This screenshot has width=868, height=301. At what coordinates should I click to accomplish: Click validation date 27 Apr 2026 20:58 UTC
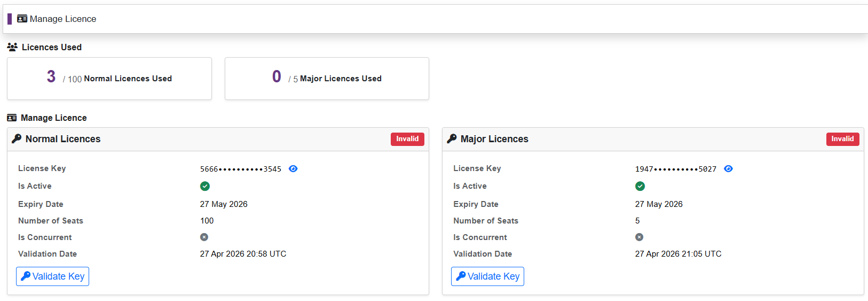[x=243, y=254]
